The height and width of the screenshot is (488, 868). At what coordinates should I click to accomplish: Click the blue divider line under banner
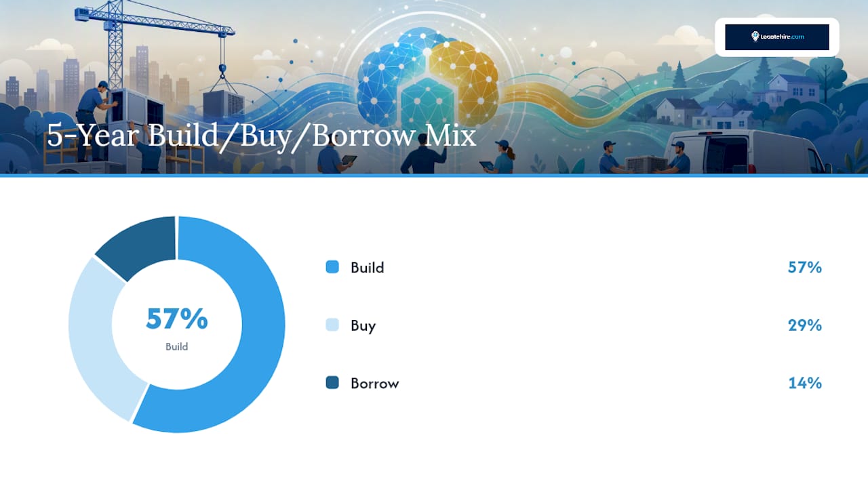[434, 176]
